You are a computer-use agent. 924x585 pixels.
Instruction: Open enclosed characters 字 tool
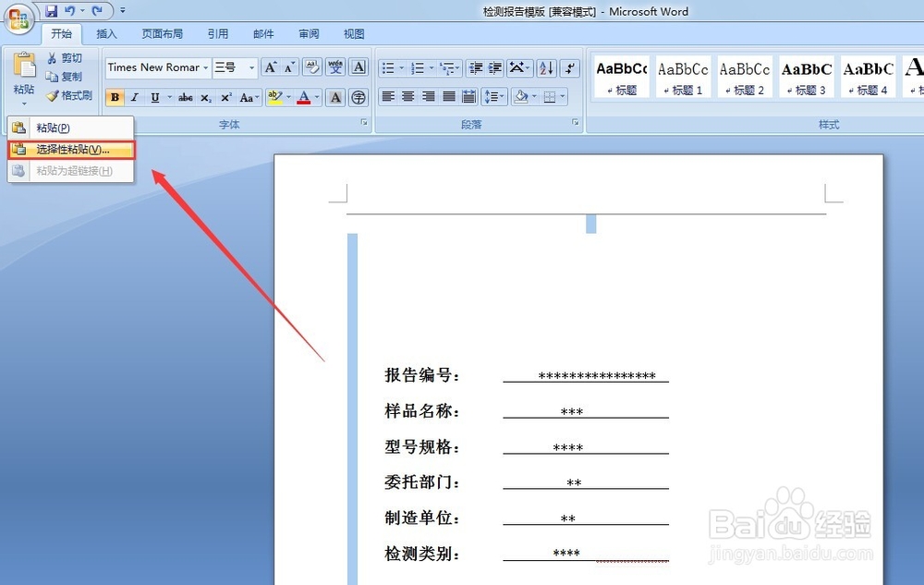[359, 97]
